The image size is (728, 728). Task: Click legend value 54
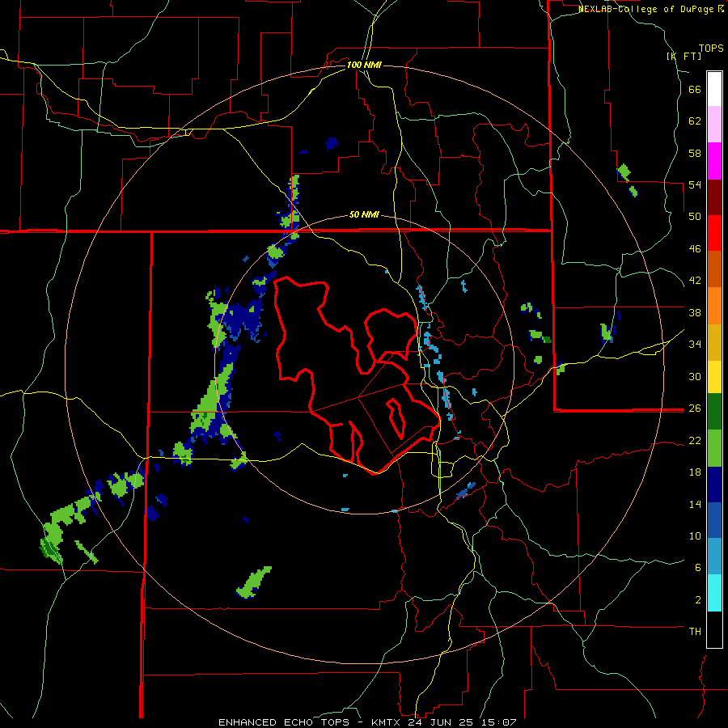(x=695, y=184)
